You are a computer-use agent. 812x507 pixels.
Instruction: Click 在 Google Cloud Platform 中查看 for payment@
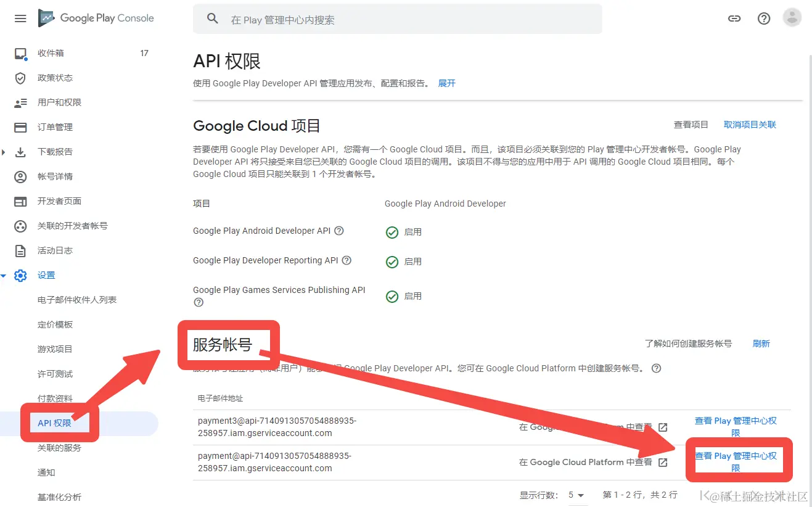(585, 462)
